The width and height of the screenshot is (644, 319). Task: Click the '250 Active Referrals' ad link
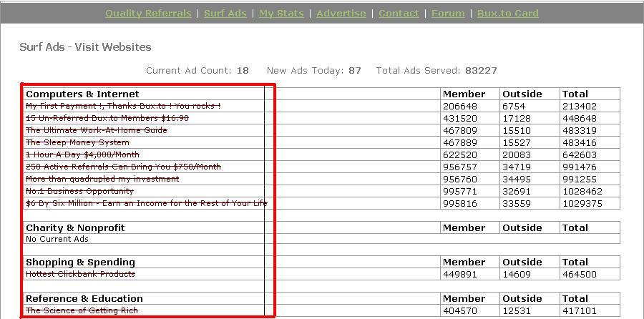point(123,167)
